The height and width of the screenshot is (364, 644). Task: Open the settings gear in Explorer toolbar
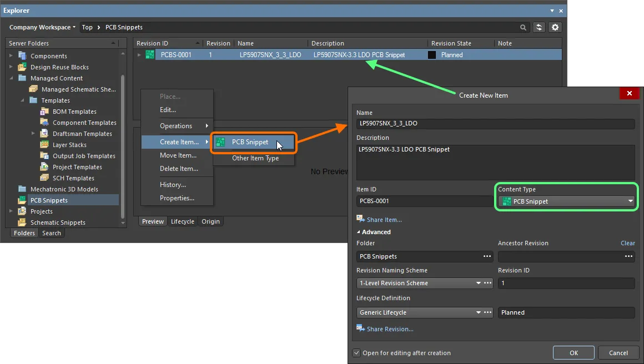(555, 28)
